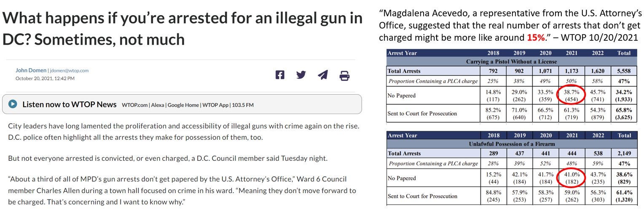Click the 289 arrests cell for 2018
The image size is (644, 210).
493,154
